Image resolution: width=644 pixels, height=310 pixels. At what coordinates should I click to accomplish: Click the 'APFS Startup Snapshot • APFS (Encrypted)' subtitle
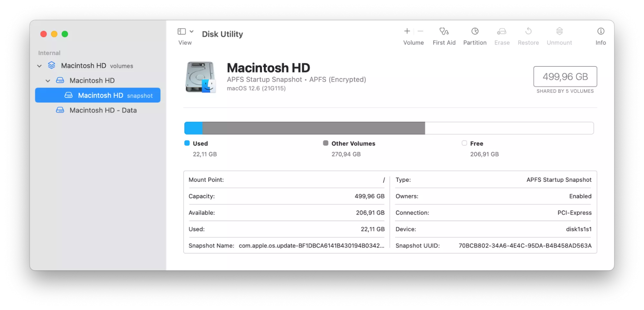[296, 79]
